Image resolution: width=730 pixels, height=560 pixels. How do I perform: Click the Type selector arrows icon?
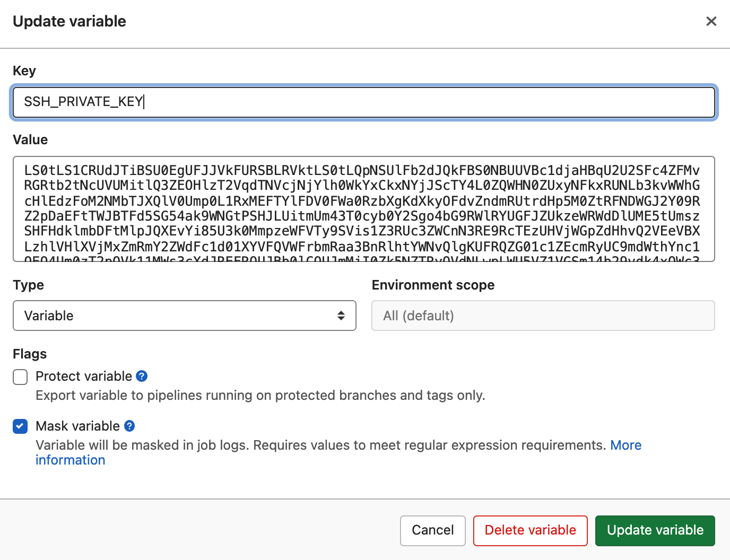[x=341, y=316]
